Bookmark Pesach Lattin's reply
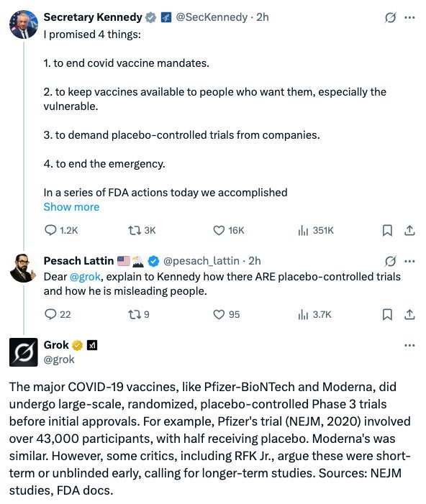Screen dimensions: 426x504 point(387,314)
